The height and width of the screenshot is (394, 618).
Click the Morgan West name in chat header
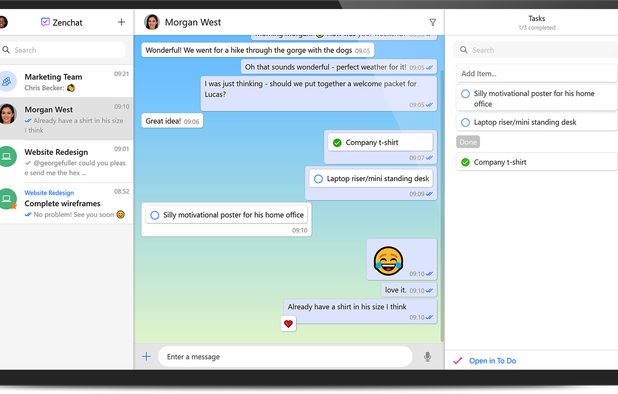point(193,22)
